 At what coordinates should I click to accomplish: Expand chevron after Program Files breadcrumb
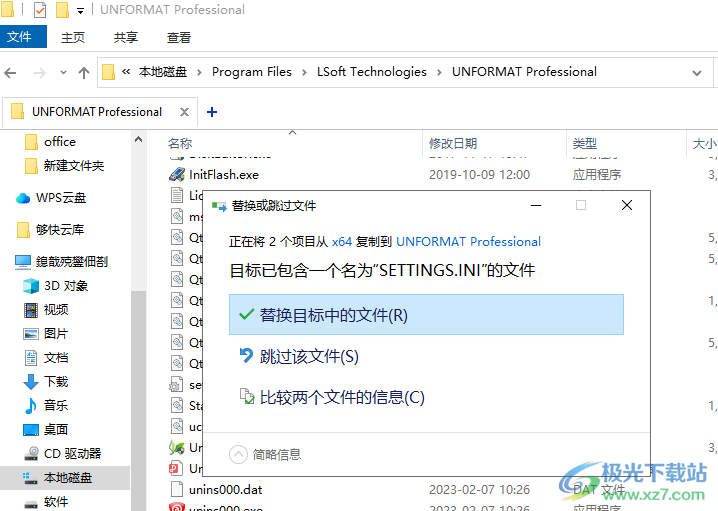click(x=304, y=72)
